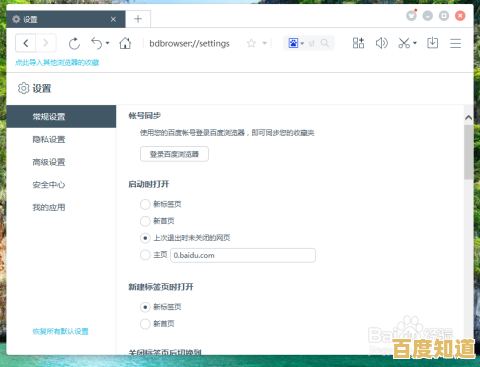Viewport: 480px width, 367px height.
Task: Focus the bdbrowser://settings address field
Action: tap(189, 43)
